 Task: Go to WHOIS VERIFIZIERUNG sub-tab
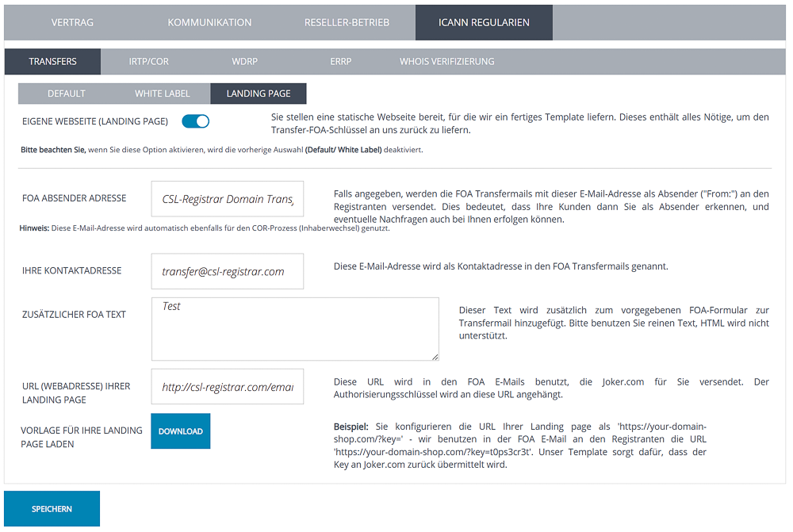point(447,62)
